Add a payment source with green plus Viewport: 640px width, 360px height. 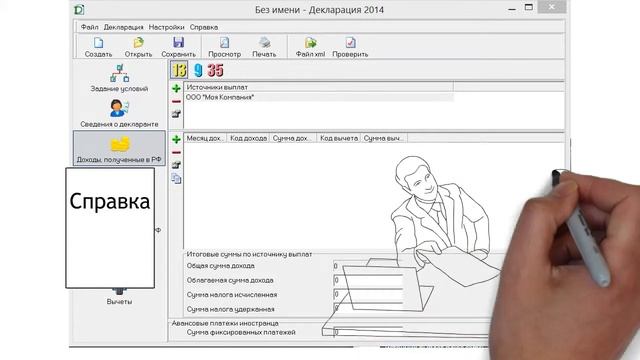[176, 88]
